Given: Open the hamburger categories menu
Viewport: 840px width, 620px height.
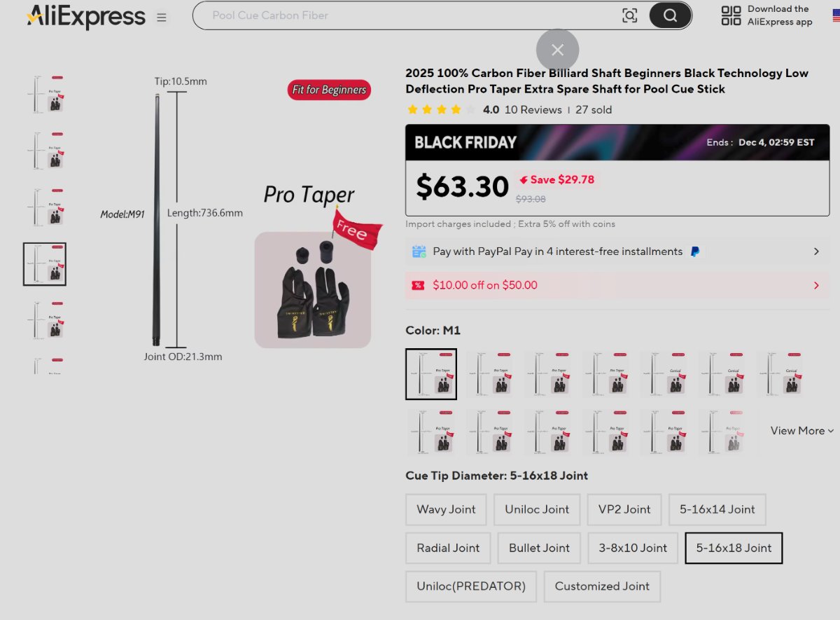Looking at the screenshot, I should pyautogui.click(x=162, y=18).
